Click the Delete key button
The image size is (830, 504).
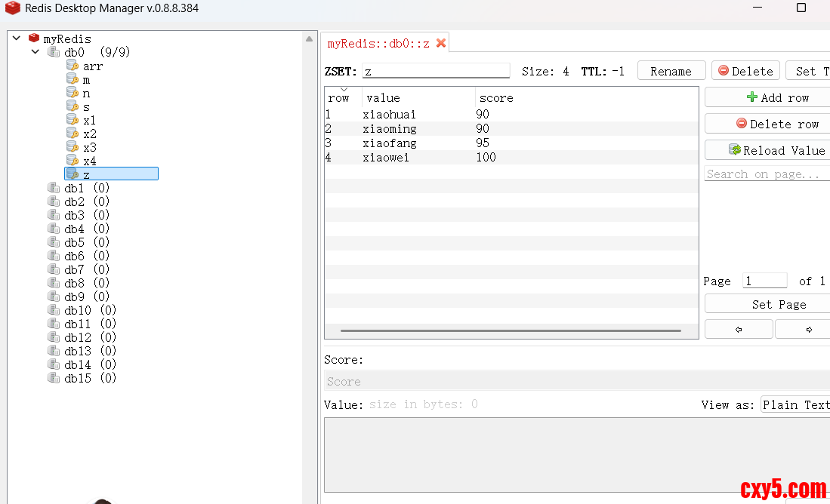[745, 71]
